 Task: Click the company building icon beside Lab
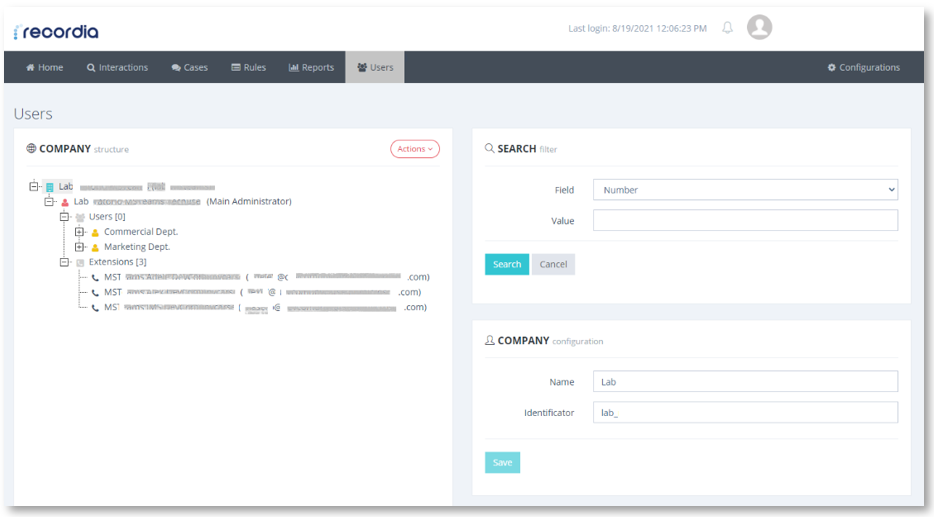50,187
